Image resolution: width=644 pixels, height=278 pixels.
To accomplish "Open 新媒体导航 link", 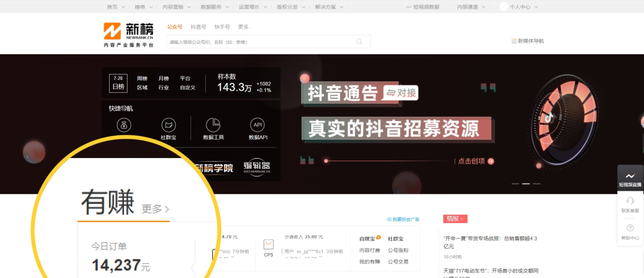I will [528, 41].
